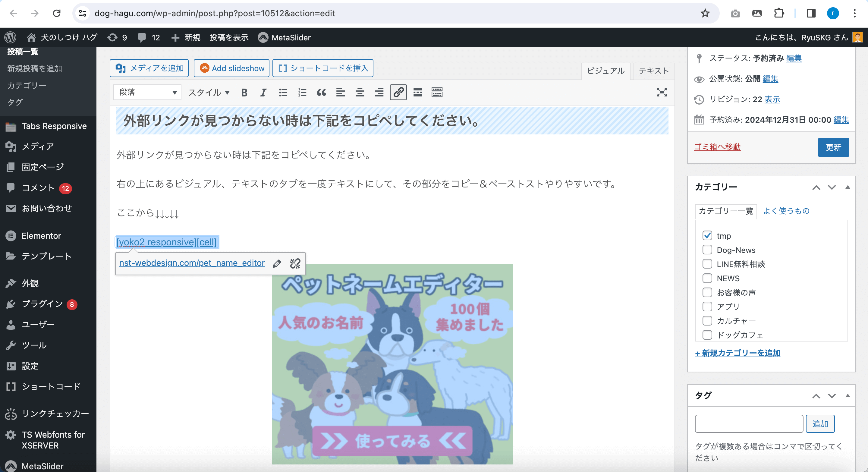
Task: Open comments bubble showing 12 in admin bar
Action: click(149, 37)
